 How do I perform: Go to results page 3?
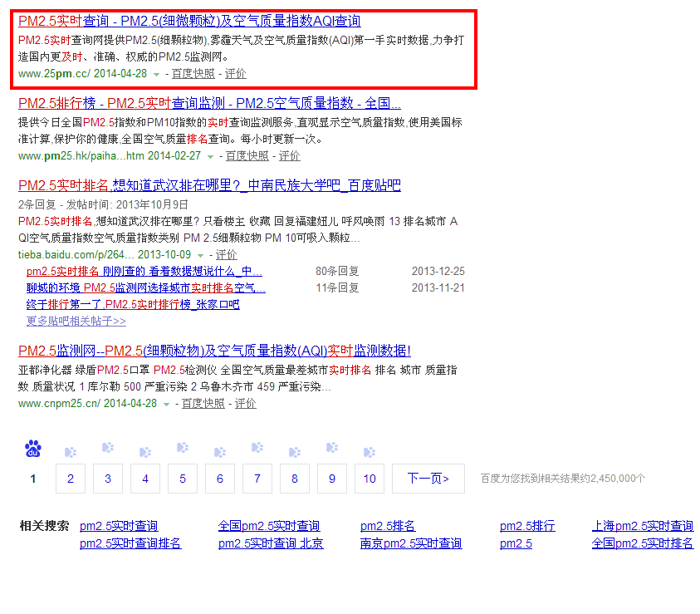pos(108,479)
